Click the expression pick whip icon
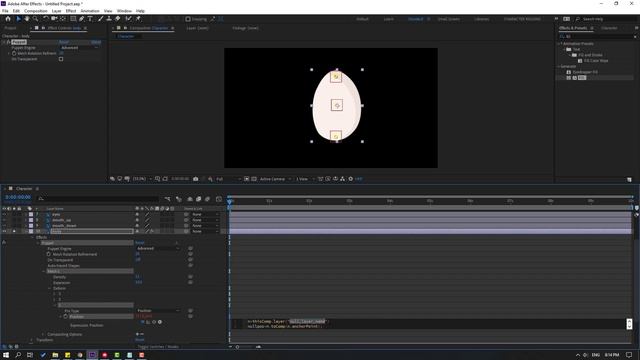The width and height of the screenshot is (640, 360). 154,322
